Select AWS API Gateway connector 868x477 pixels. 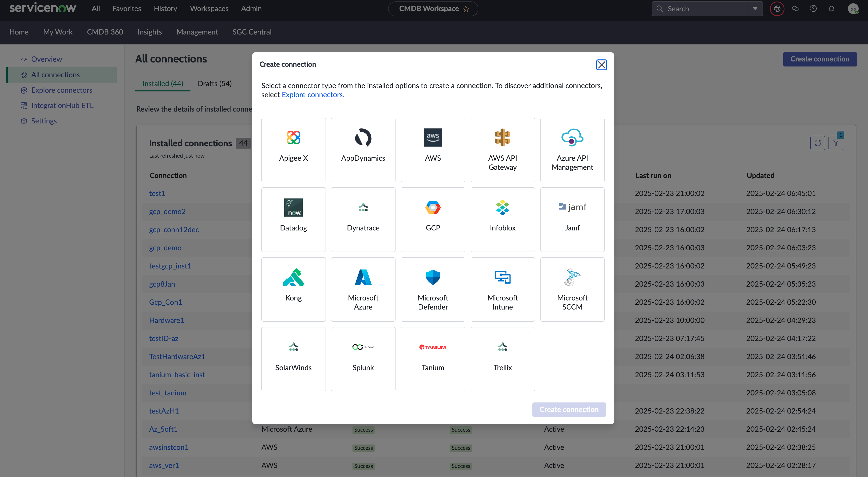tap(502, 149)
